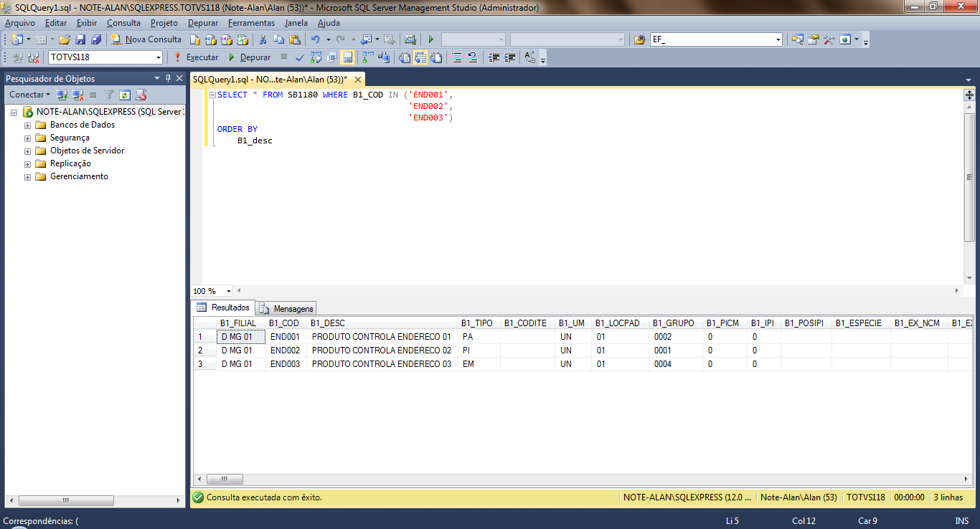
Task: Click the Cut scissors icon
Action: pos(263,39)
